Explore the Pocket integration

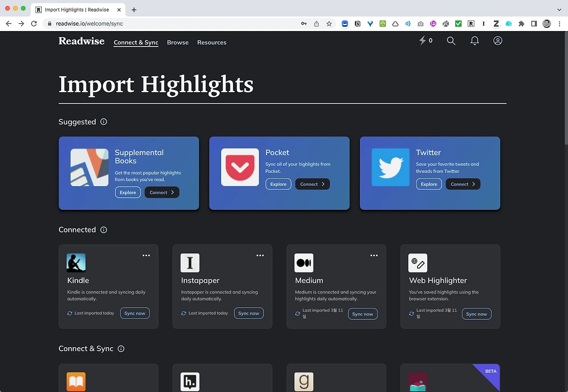click(x=278, y=184)
